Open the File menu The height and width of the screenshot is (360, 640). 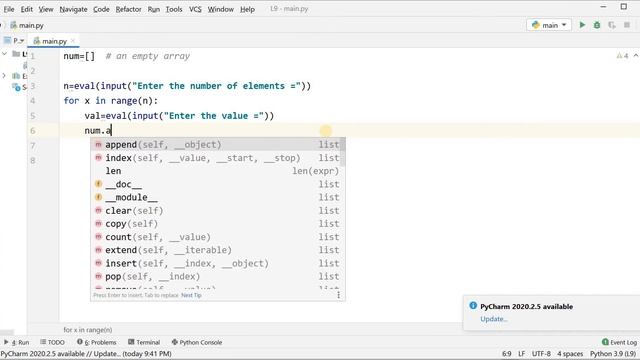point(9,9)
